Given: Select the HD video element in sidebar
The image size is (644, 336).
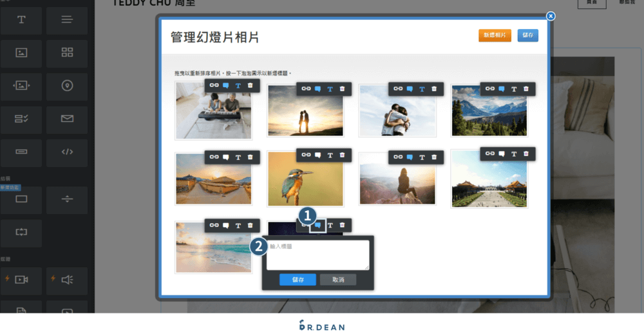Looking at the screenshot, I should click(21, 280).
